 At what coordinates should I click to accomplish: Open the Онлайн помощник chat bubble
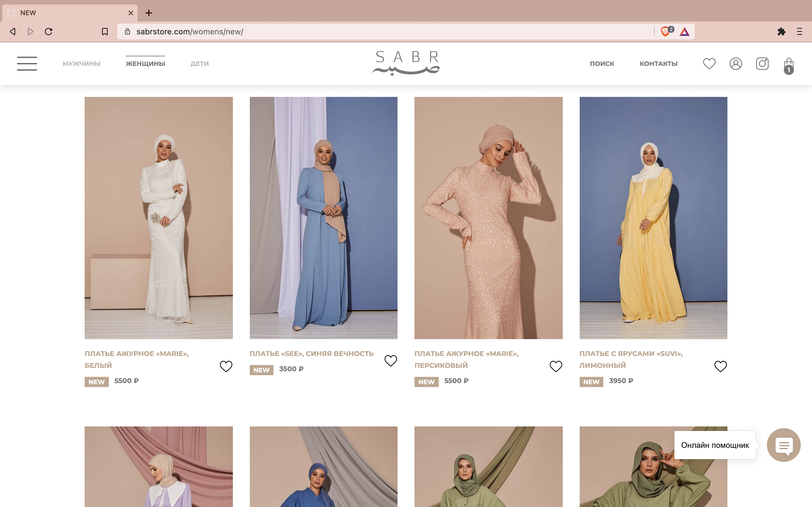[x=784, y=445]
